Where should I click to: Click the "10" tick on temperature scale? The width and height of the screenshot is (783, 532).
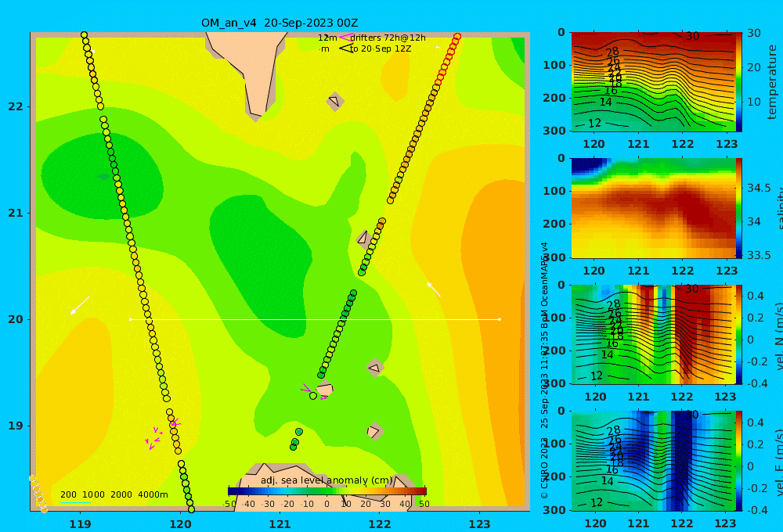point(753,101)
